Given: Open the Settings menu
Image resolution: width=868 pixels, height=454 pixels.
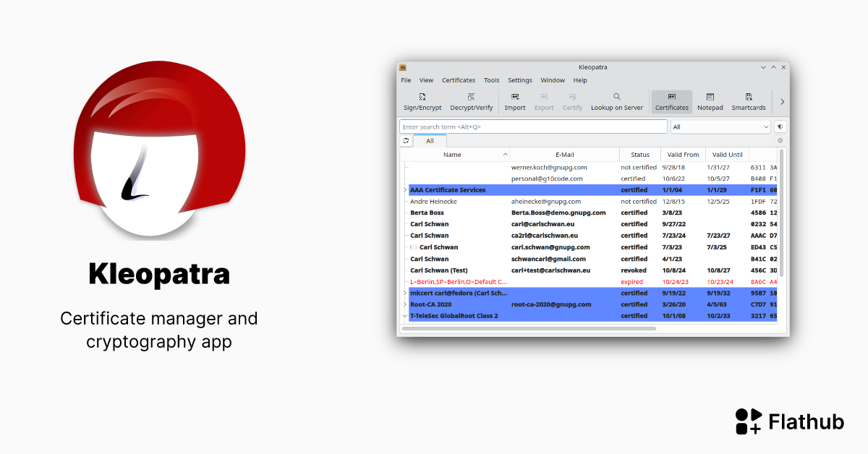Looking at the screenshot, I should [520, 80].
